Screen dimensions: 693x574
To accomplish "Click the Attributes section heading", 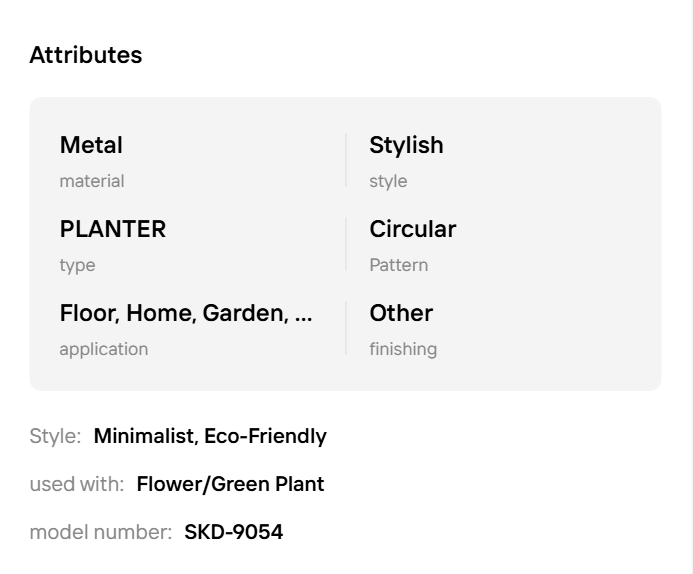I will coord(86,55).
